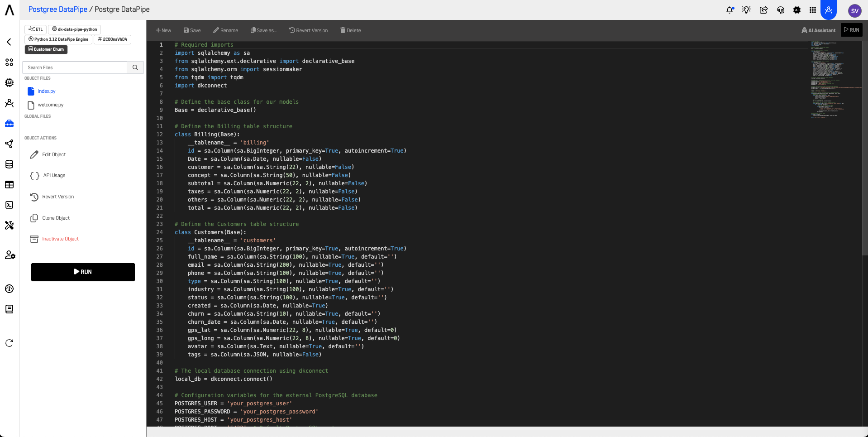
Task: Open the apps grid menu
Action: [x=813, y=10]
